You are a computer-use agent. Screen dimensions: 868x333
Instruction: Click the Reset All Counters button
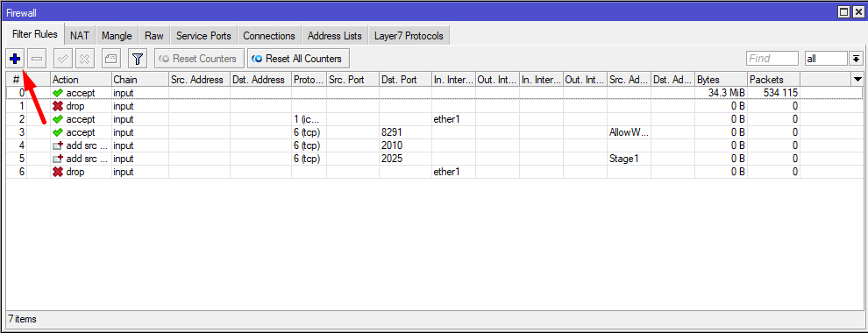tap(298, 58)
